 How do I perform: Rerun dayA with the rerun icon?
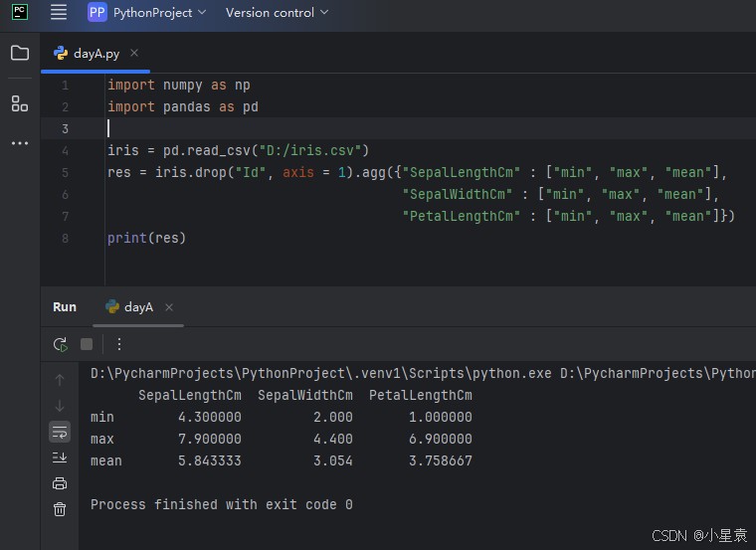point(61,344)
